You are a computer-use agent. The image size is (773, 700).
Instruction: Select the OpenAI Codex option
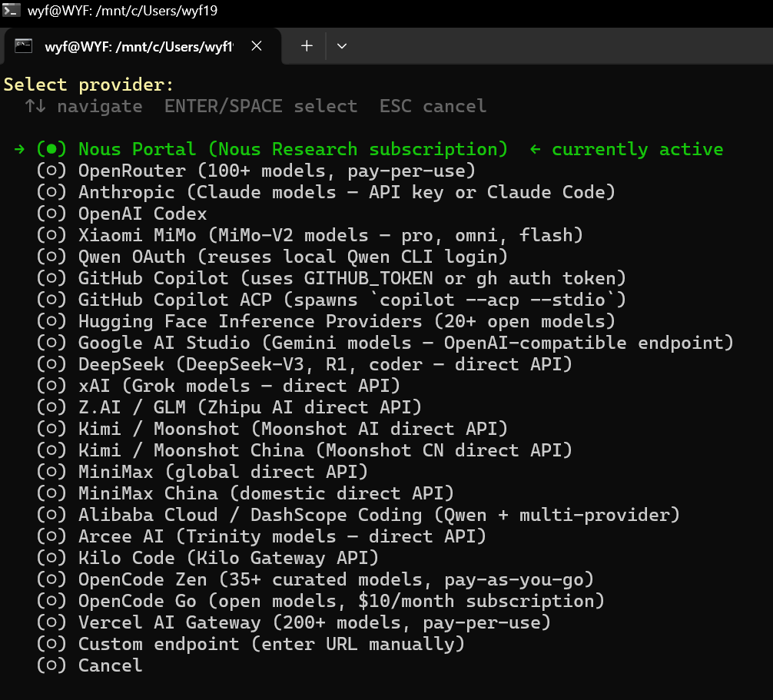[121, 214]
